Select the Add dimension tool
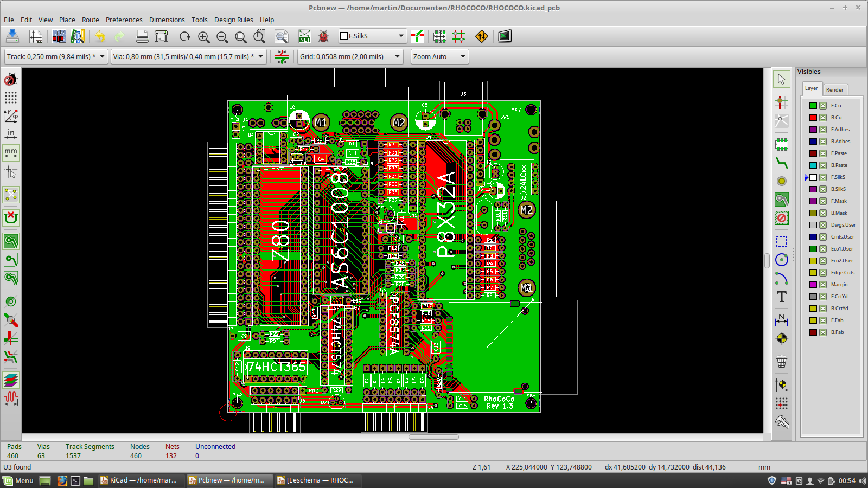The image size is (868, 488). tap(782, 320)
